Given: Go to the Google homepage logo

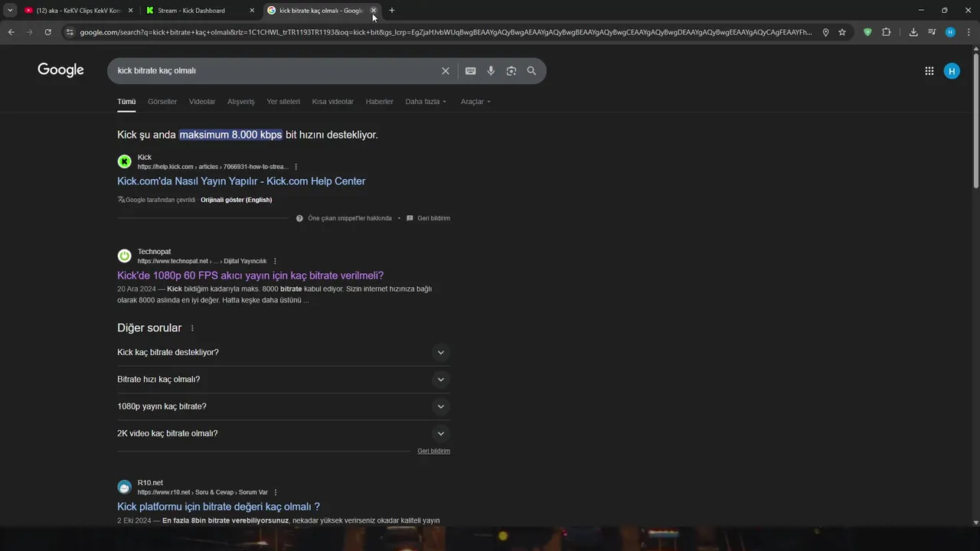Looking at the screenshot, I should pyautogui.click(x=60, y=70).
